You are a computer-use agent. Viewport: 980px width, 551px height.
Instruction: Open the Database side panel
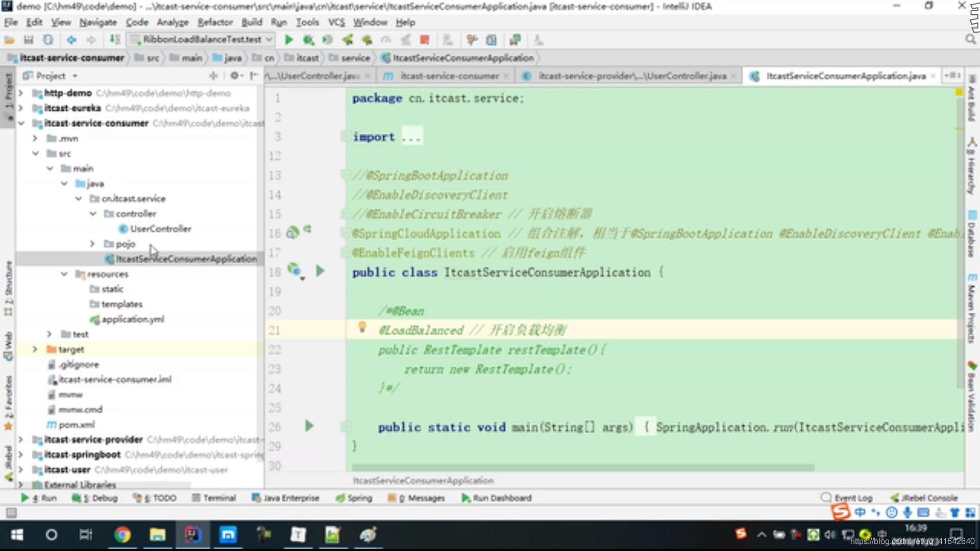[972, 233]
